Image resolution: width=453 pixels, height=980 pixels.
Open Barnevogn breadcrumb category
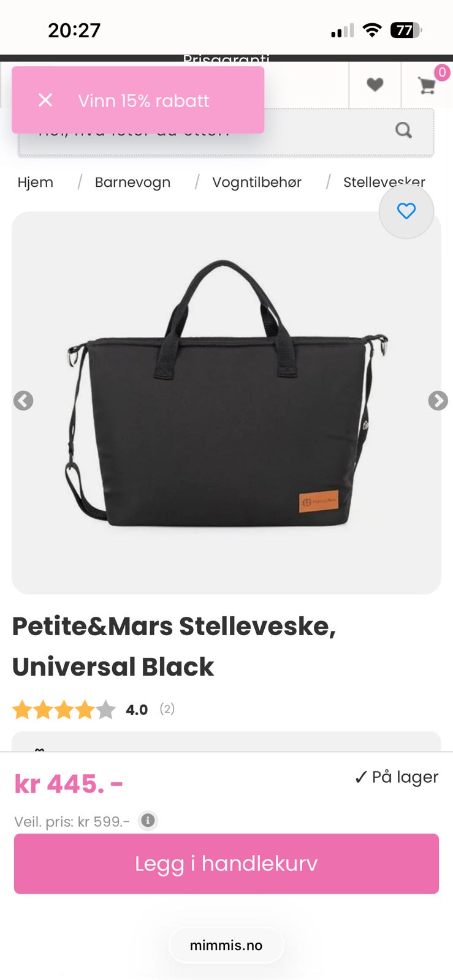click(132, 183)
